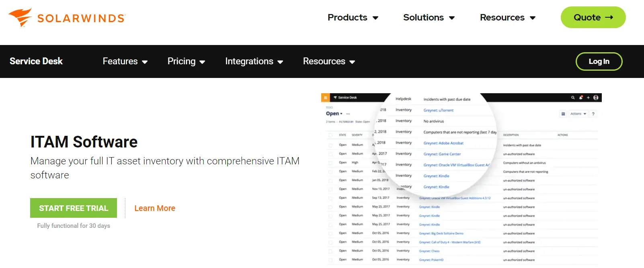Viewport: 644px width, 268px height.
Task: Click the orange menu icon in the hero screenshot
Action: (325, 98)
